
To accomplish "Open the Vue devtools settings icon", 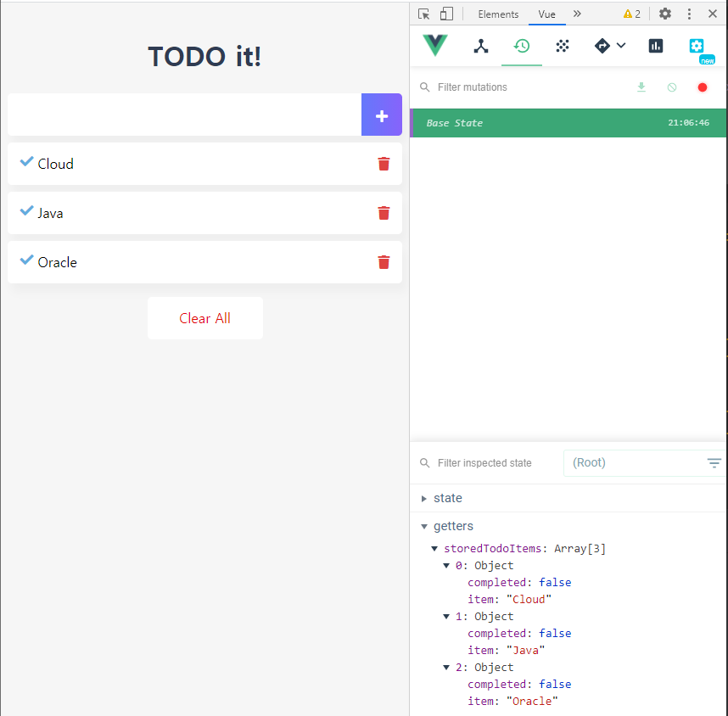I will pyautogui.click(x=697, y=46).
